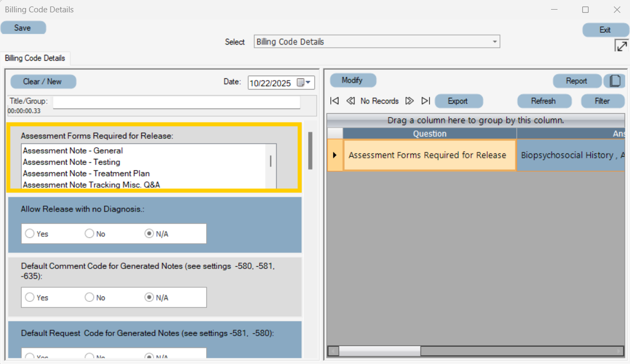Click the next page double-arrow icon
This screenshot has height=364, width=630.
(410, 100)
